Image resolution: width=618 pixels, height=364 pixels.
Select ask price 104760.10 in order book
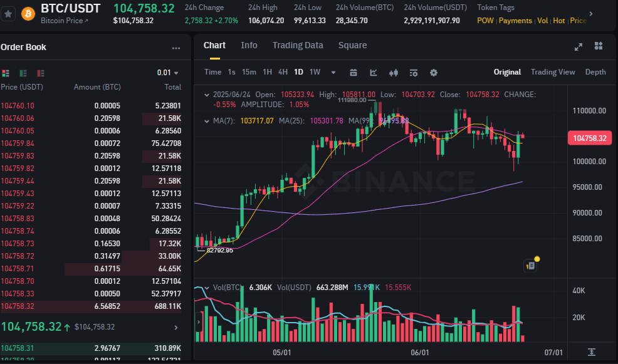(x=18, y=106)
